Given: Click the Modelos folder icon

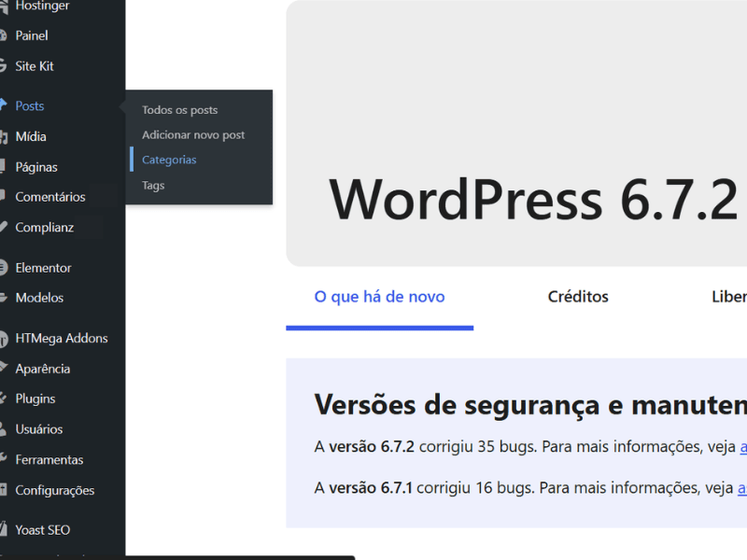Looking at the screenshot, I should click(4, 298).
